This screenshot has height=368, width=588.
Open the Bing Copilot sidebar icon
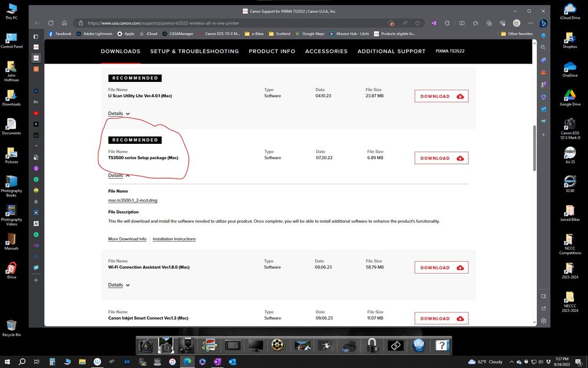click(x=544, y=23)
